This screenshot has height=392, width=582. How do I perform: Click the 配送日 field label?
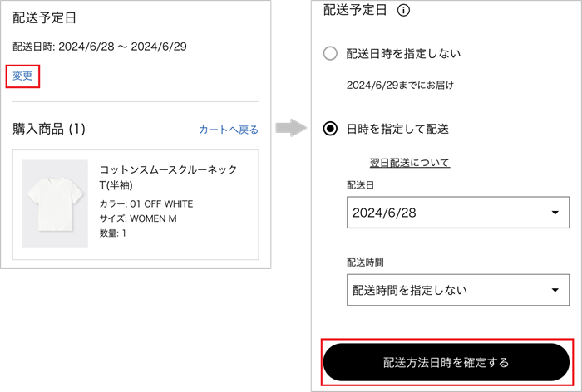coord(360,184)
